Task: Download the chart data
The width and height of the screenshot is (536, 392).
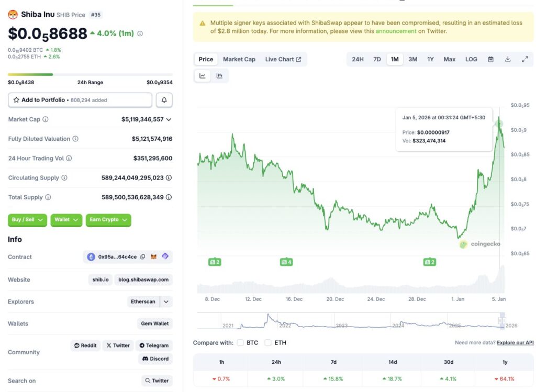Action: click(x=507, y=60)
